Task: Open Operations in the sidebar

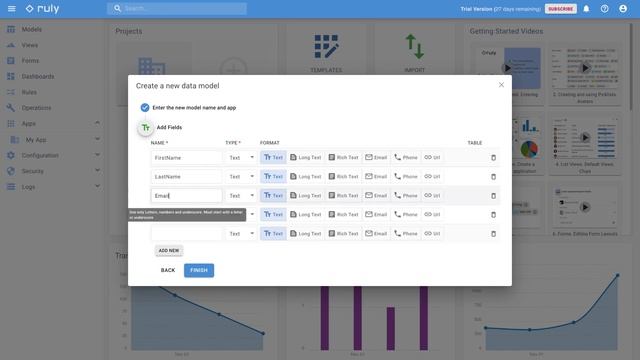Action: 36,108
